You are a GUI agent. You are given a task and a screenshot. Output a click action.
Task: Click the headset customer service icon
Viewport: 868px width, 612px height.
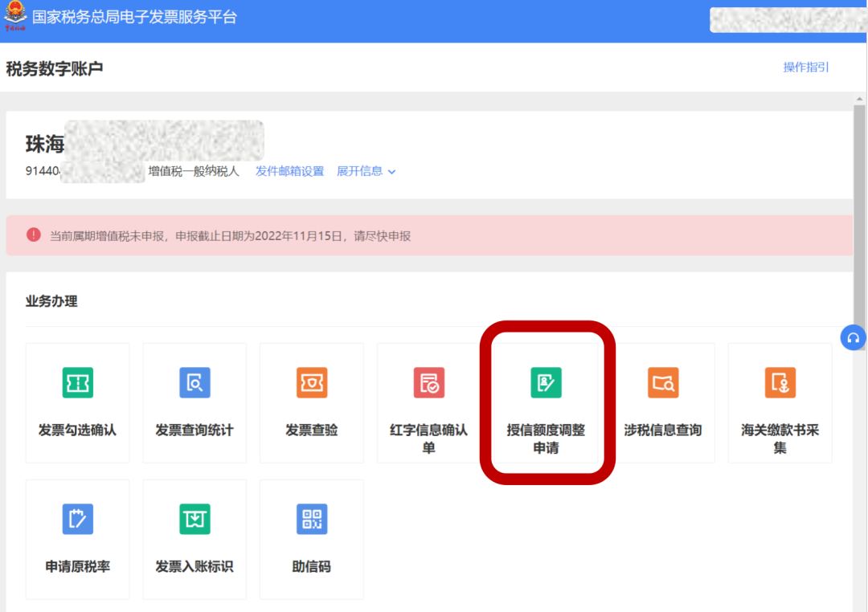pos(853,337)
